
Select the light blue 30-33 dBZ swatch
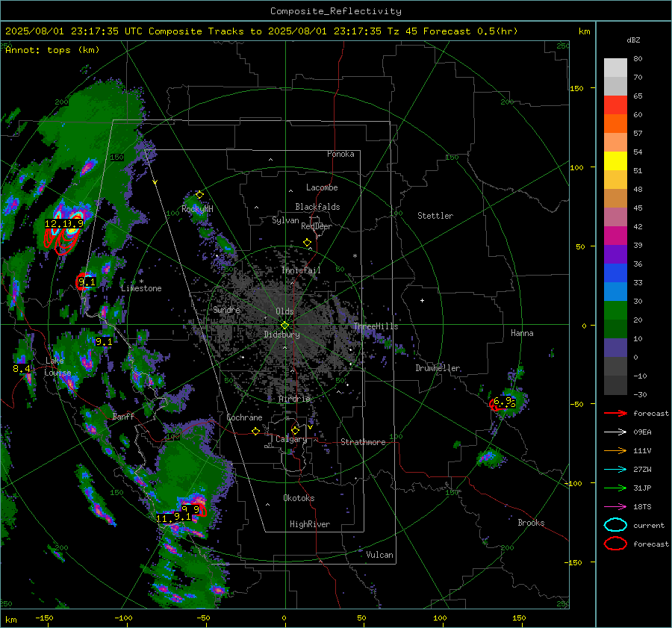pyautogui.click(x=615, y=291)
